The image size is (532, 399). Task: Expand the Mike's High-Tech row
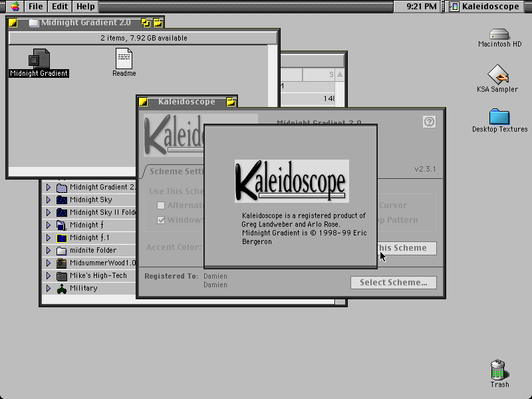point(48,275)
